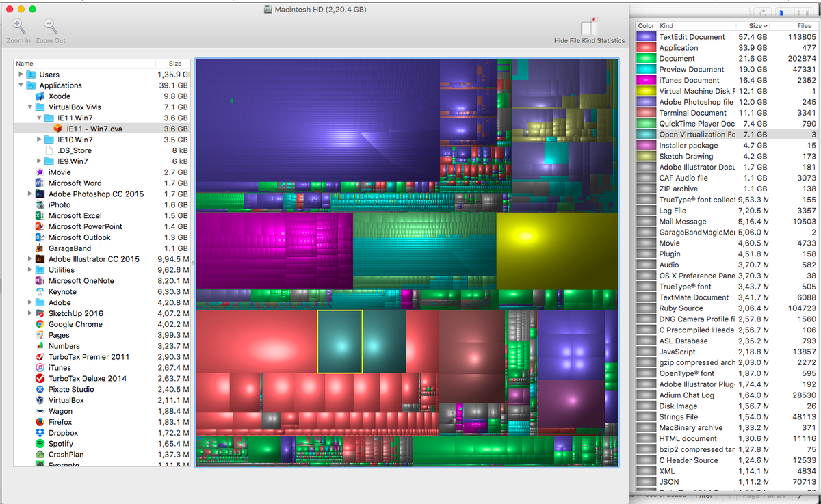
Task: Select the Open Virtualization Format row
Action: point(727,135)
